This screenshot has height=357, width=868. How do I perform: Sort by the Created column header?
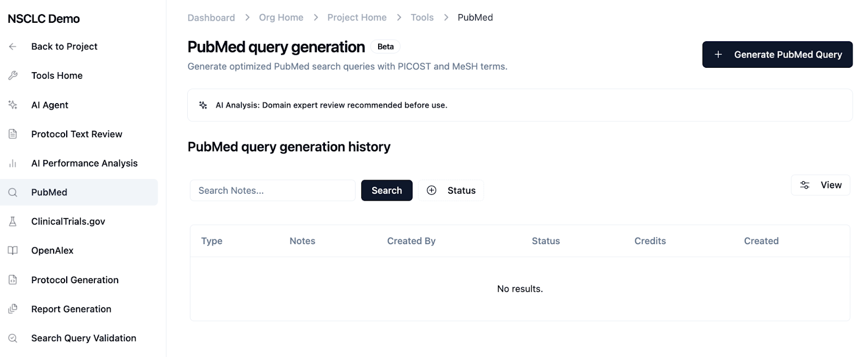pyautogui.click(x=761, y=241)
